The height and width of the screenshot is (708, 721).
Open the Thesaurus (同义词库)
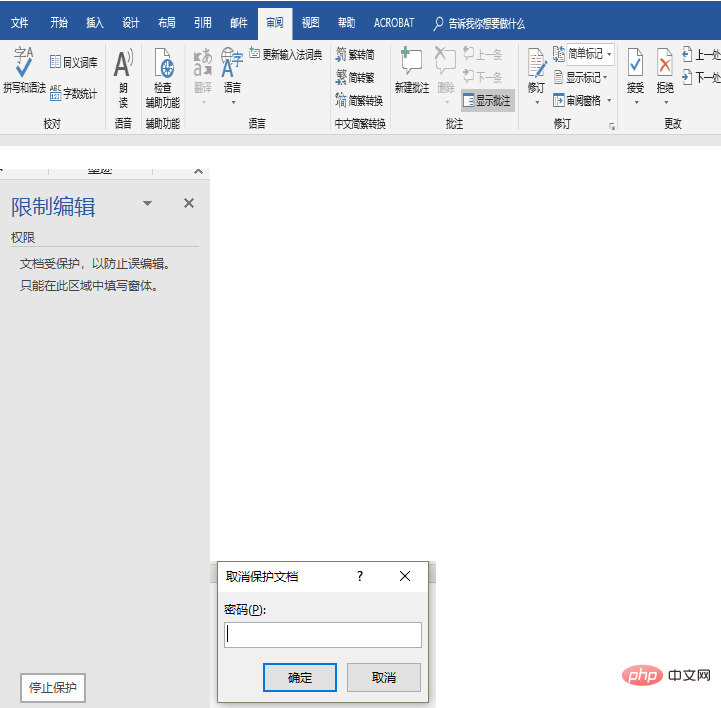[x=74, y=62]
